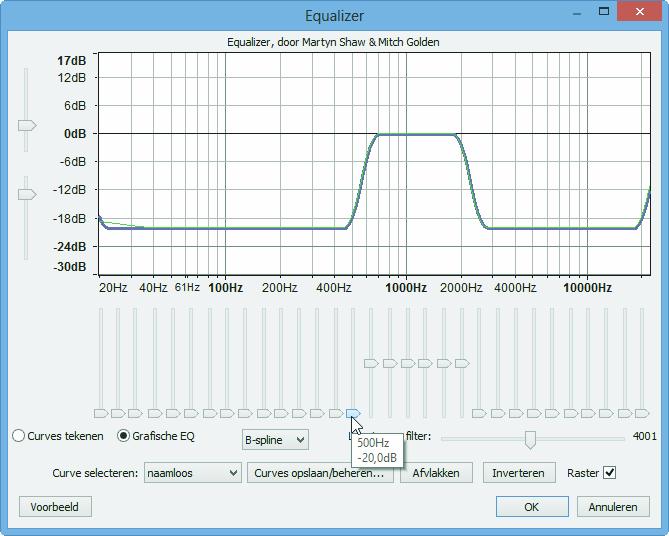Viewport: 669px width, 536px height.
Task: Click the lower dB range slider handle
Action: point(27,194)
